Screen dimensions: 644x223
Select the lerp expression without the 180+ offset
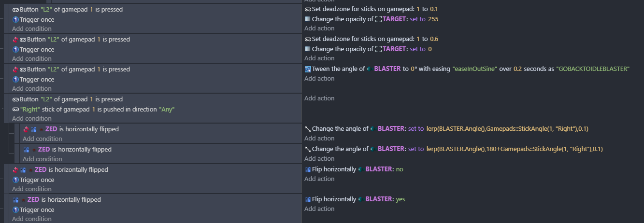507,129
